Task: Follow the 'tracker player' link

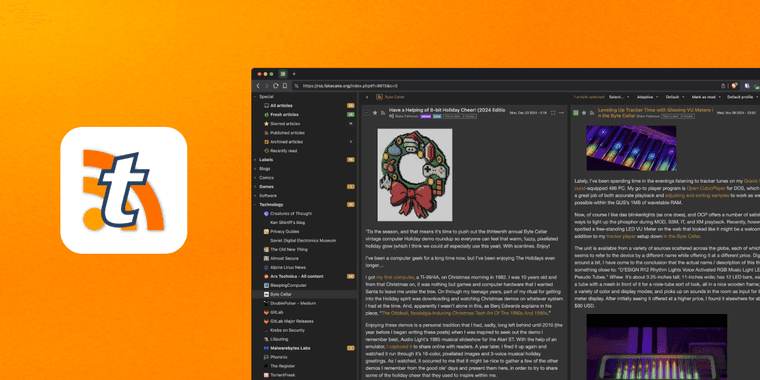Action: [x=620, y=236]
